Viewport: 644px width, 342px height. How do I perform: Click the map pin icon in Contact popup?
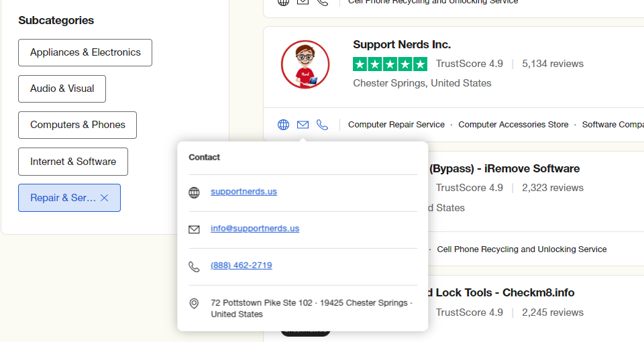pos(194,303)
